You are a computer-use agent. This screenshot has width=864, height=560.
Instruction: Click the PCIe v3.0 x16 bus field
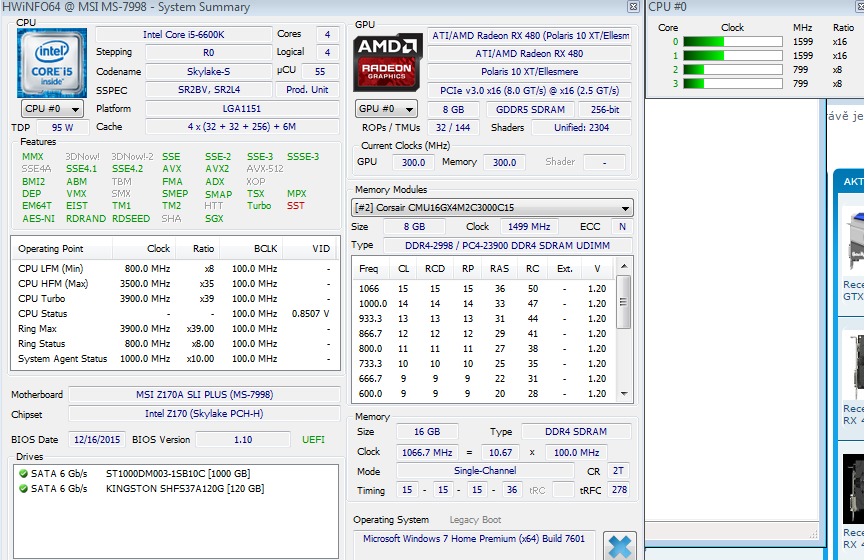point(530,90)
